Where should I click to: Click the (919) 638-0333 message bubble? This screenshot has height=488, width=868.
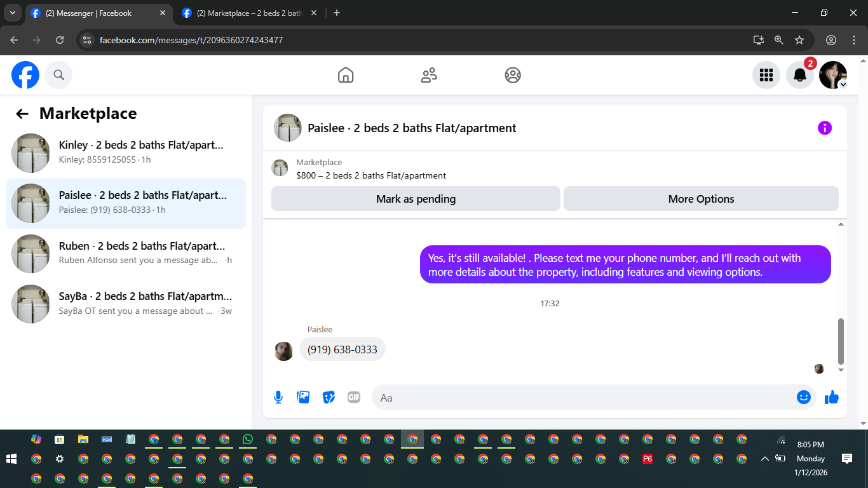(342, 349)
